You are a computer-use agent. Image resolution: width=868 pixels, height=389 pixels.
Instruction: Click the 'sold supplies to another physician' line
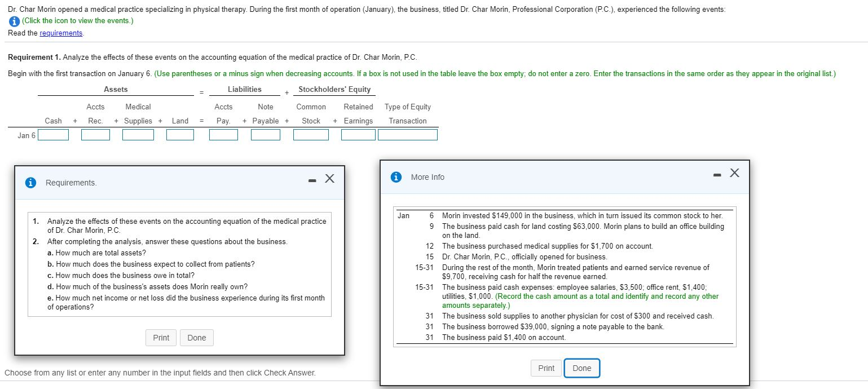[x=578, y=316]
